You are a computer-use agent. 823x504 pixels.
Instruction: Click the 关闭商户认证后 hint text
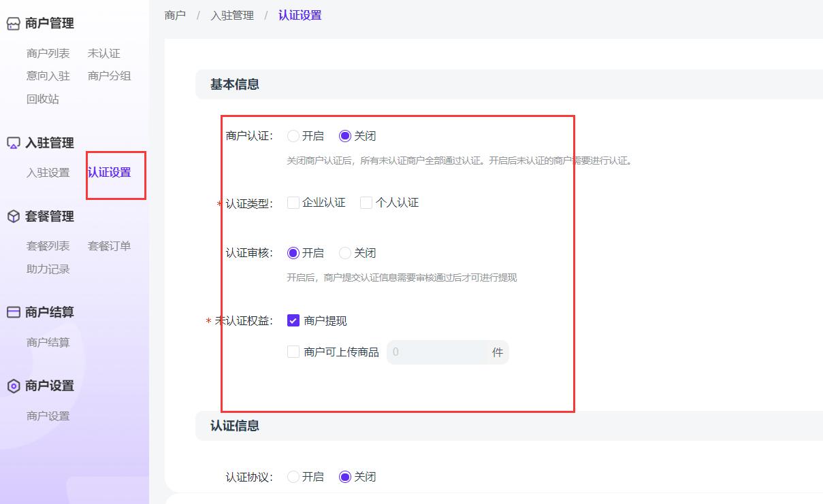click(x=460, y=161)
